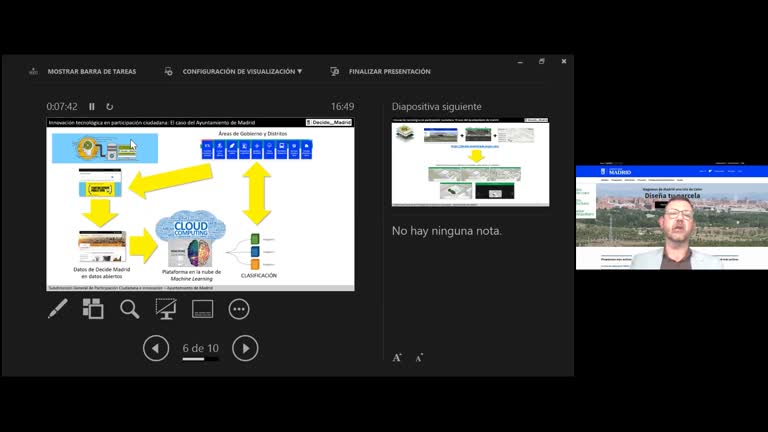Toggle black screen presentation icon
Viewport: 768px width, 432px height.
(x=166, y=309)
